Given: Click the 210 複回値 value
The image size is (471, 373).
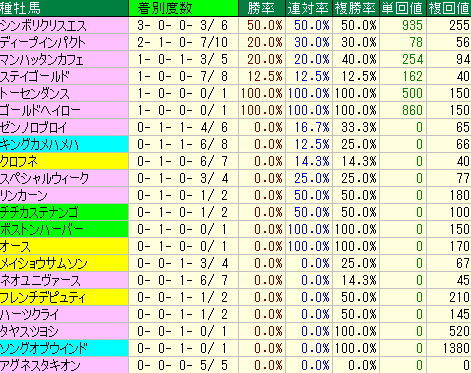Looking at the screenshot, I should coord(460,297).
